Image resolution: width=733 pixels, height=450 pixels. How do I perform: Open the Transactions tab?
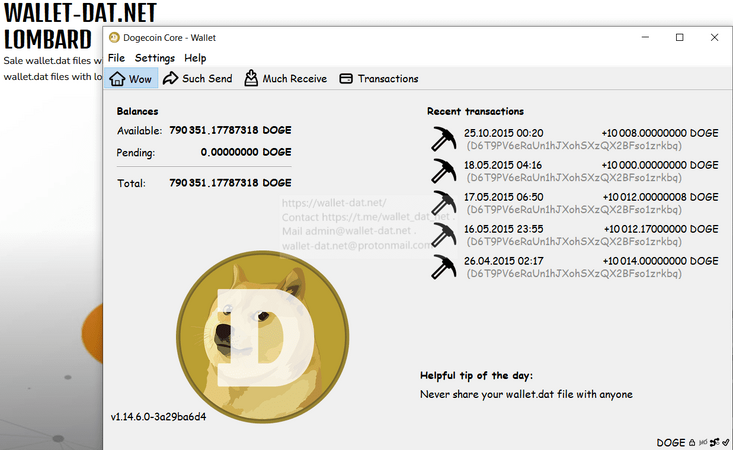pyautogui.click(x=379, y=79)
